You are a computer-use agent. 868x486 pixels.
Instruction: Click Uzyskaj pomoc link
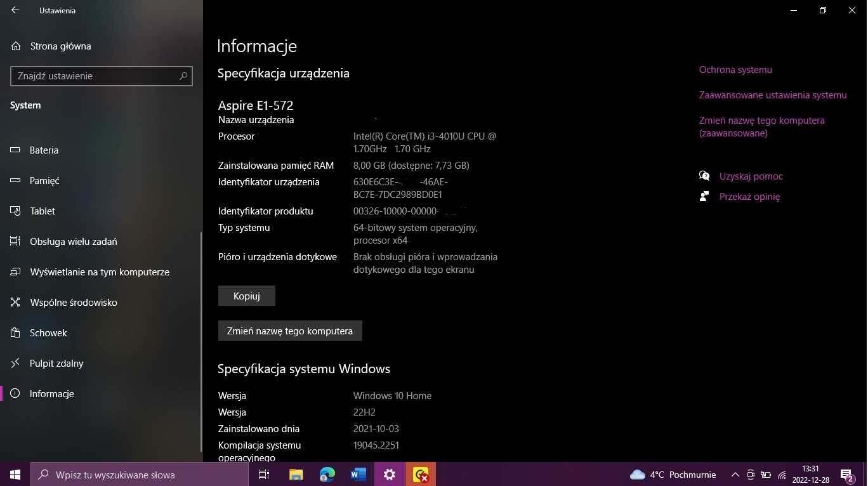[x=751, y=176]
